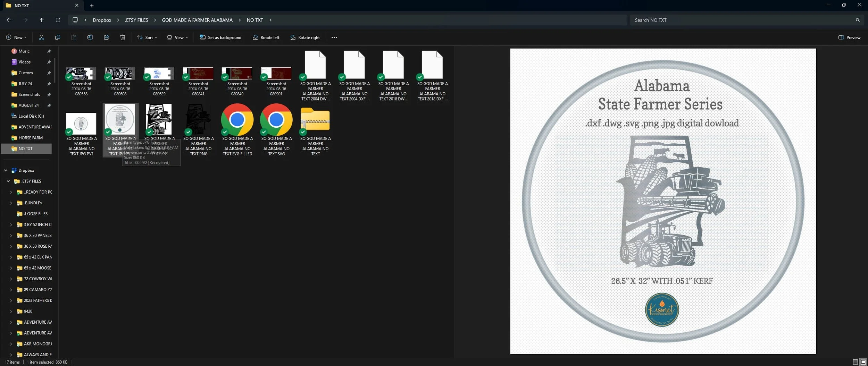Click the Rename icon in toolbar
Viewport: 868px width, 366px height.
(90, 37)
